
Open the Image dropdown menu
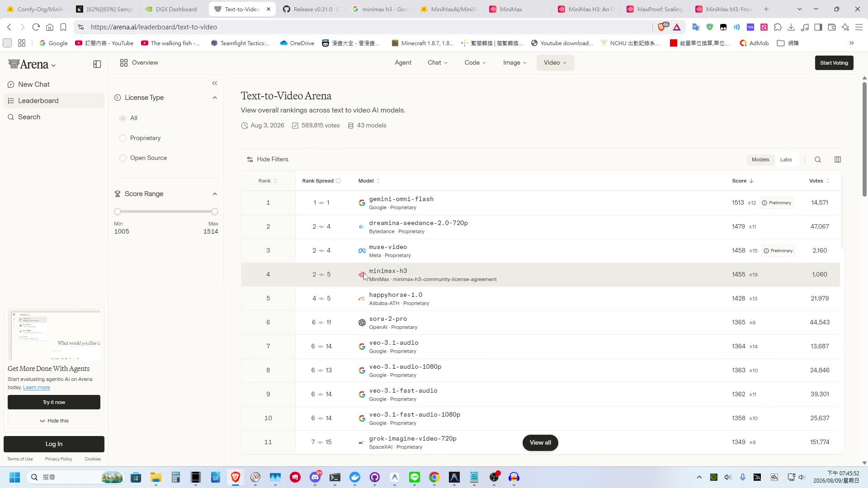[515, 63]
